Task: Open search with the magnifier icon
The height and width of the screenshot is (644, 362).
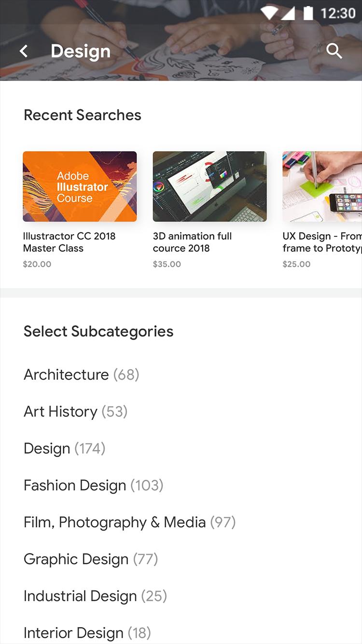Action: pyautogui.click(x=334, y=51)
